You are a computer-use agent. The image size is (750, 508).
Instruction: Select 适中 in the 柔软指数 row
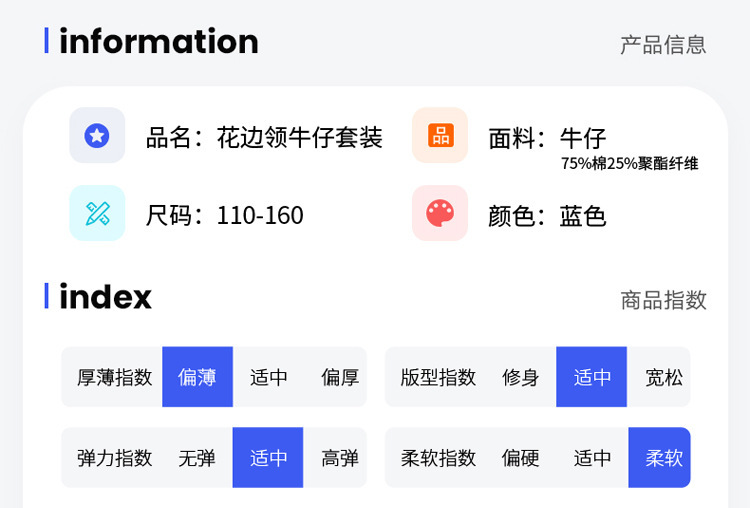[592, 458]
